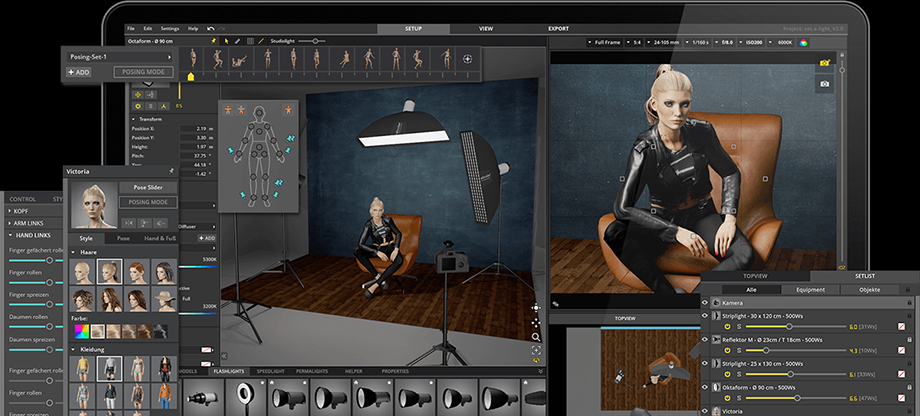
Task: Open the 6000K white balance dropdown
Action: (x=782, y=42)
